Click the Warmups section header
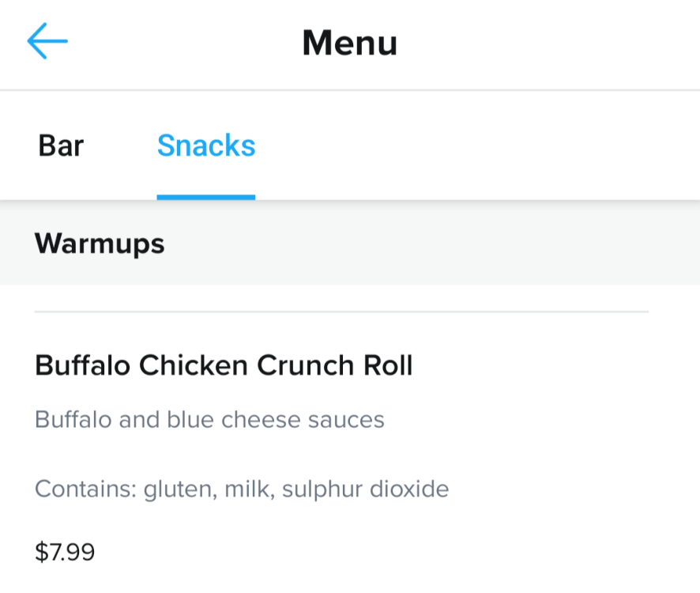700x593 pixels. coord(100,244)
